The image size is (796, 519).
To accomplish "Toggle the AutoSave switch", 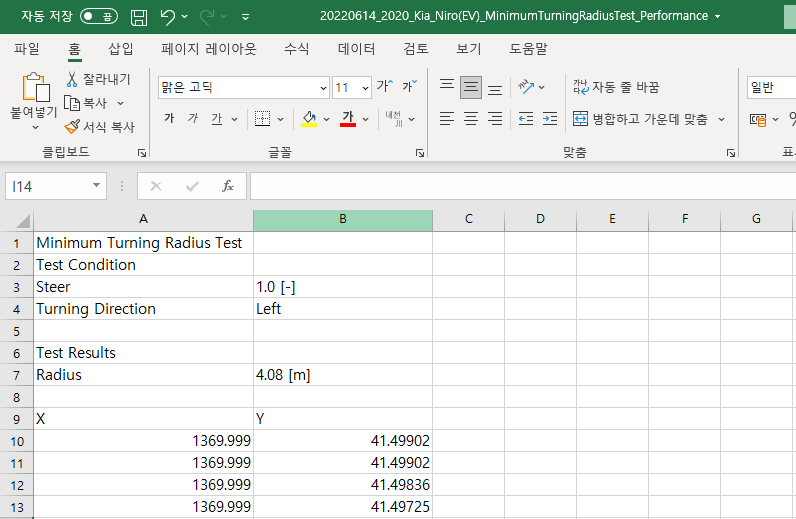I will [98, 17].
